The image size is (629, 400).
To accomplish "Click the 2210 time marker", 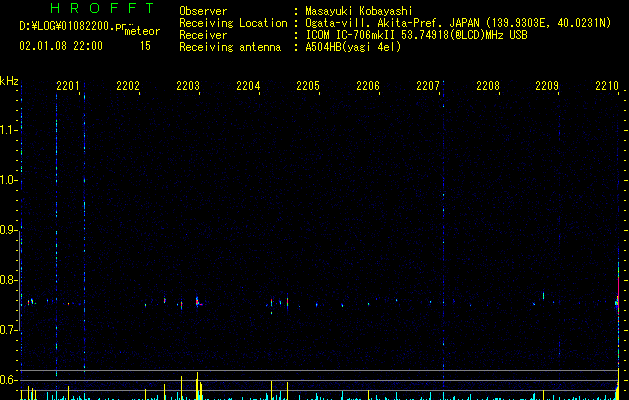I will pos(607,85).
